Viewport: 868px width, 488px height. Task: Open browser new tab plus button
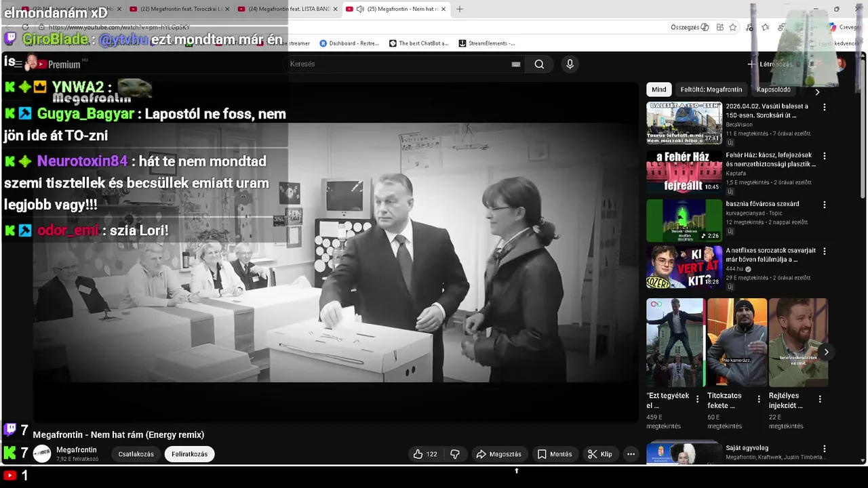460,9
